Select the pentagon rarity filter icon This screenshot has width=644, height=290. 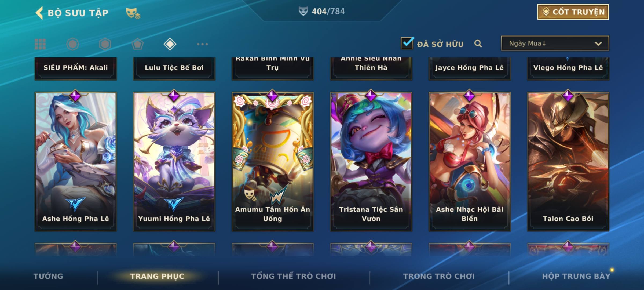point(137,44)
